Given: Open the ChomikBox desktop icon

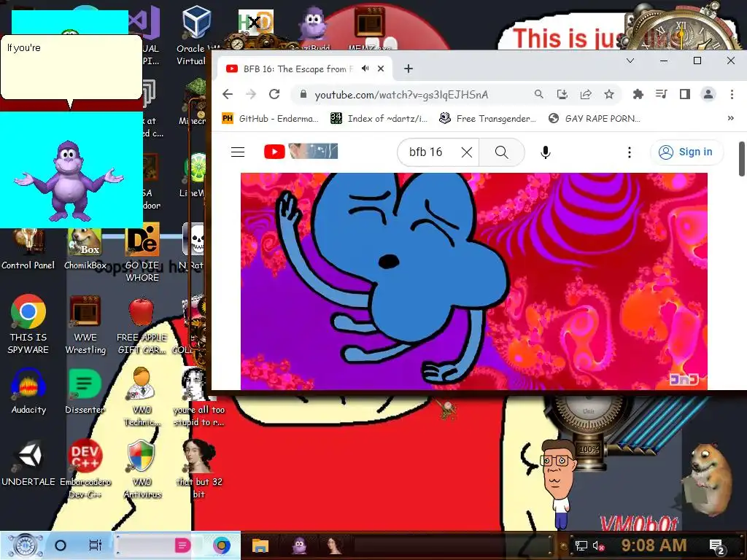Looking at the screenshot, I should [x=85, y=249].
